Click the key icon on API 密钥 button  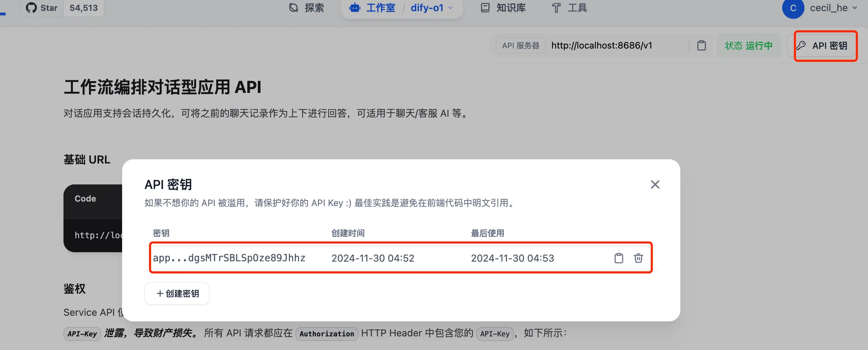click(x=802, y=45)
